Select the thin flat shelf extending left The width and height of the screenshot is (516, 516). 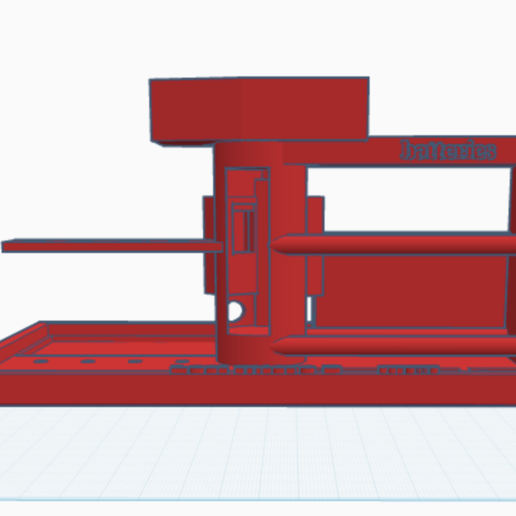[112, 246]
